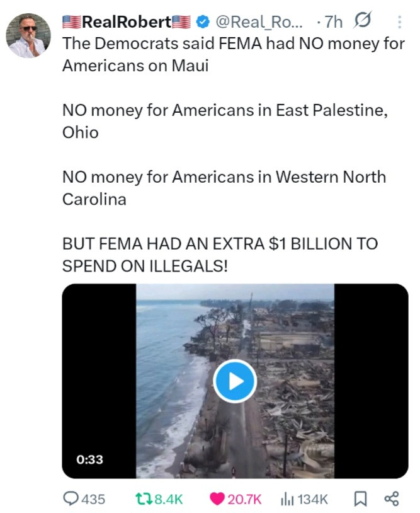Toggle bookmark for this post
Screen dimensions: 420x513
360,499
